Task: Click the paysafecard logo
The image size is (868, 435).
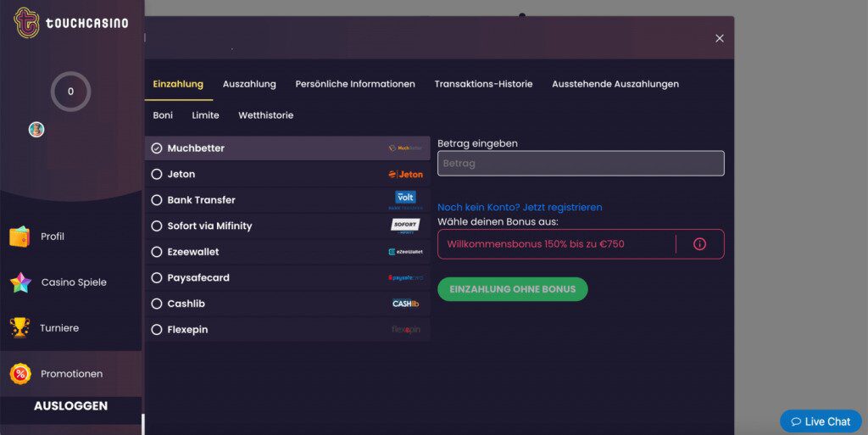Action: (405, 278)
